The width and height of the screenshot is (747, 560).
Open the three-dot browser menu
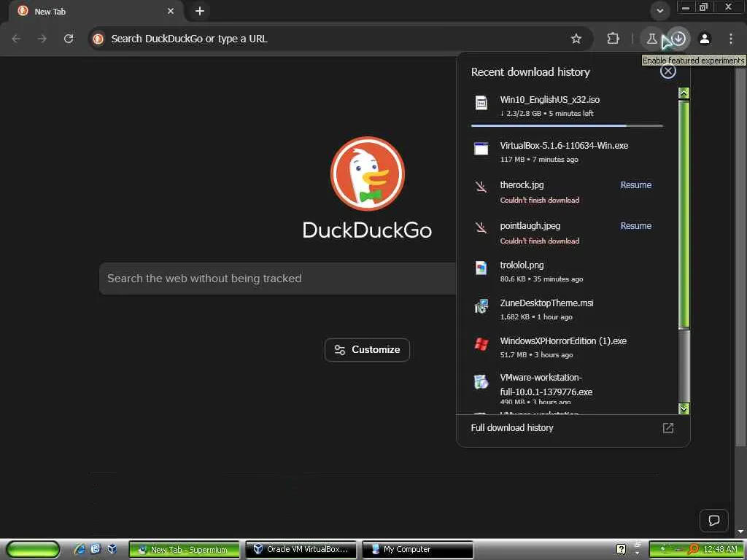pos(731,39)
